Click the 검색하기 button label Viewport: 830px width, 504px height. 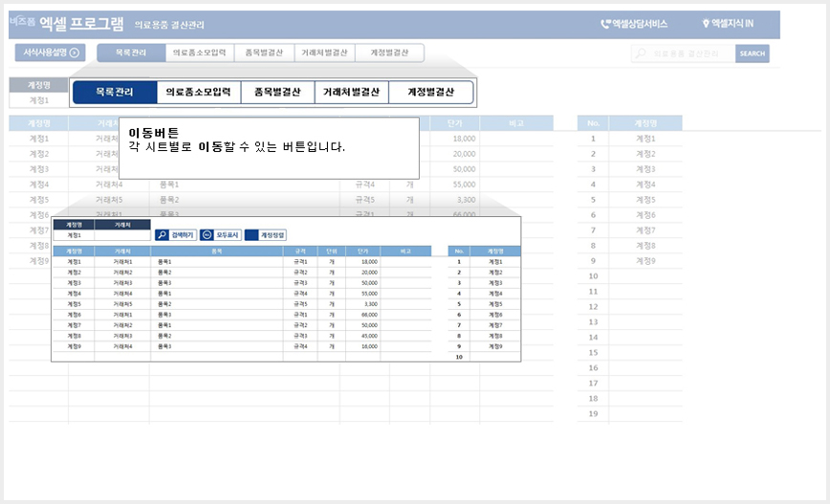183,235
